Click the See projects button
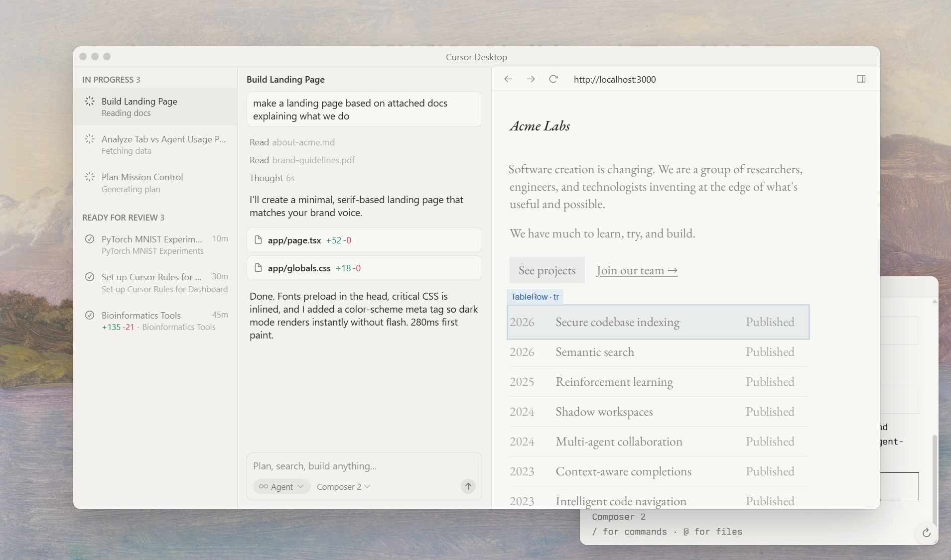 point(547,270)
